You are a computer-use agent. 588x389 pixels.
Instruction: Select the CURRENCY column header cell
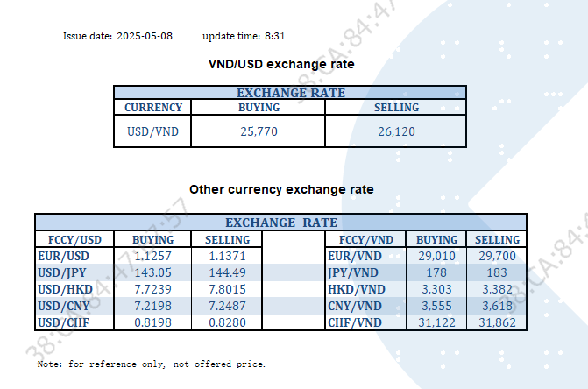(153, 108)
